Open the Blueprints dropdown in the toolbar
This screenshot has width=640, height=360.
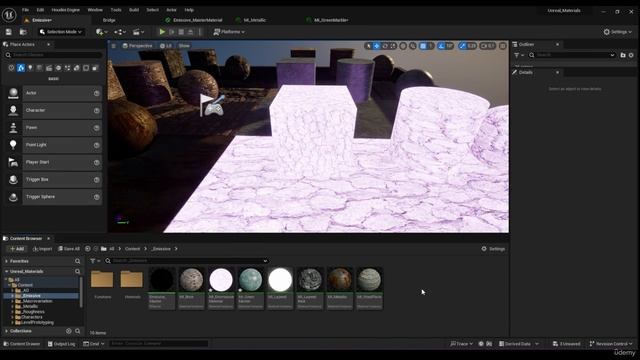[120, 32]
